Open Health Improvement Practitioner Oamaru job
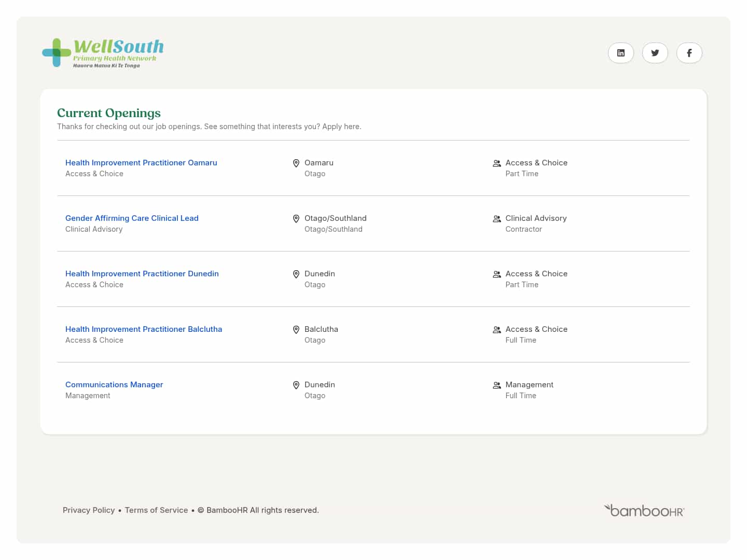This screenshot has width=747, height=560. click(x=141, y=163)
